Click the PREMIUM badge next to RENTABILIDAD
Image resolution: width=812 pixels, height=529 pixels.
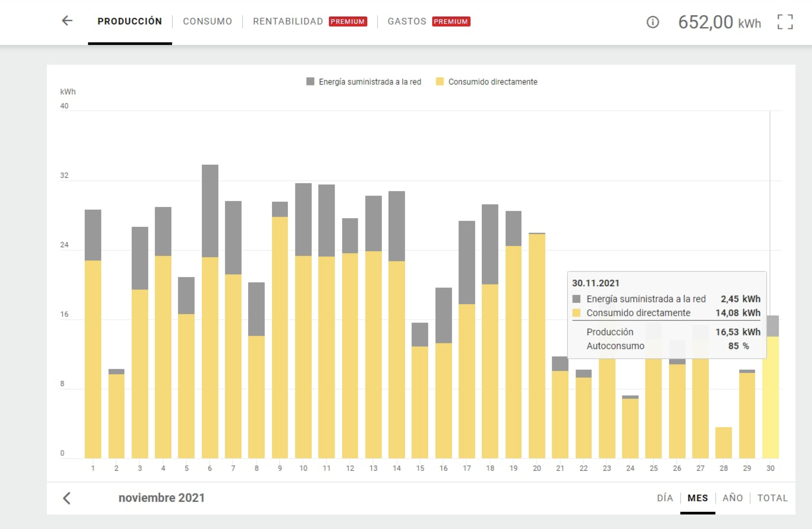[x=348, y=21]
